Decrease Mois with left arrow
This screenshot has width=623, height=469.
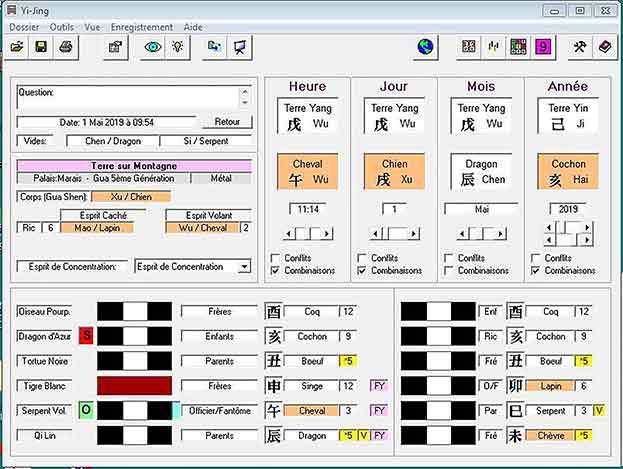(x=463, y=234)
